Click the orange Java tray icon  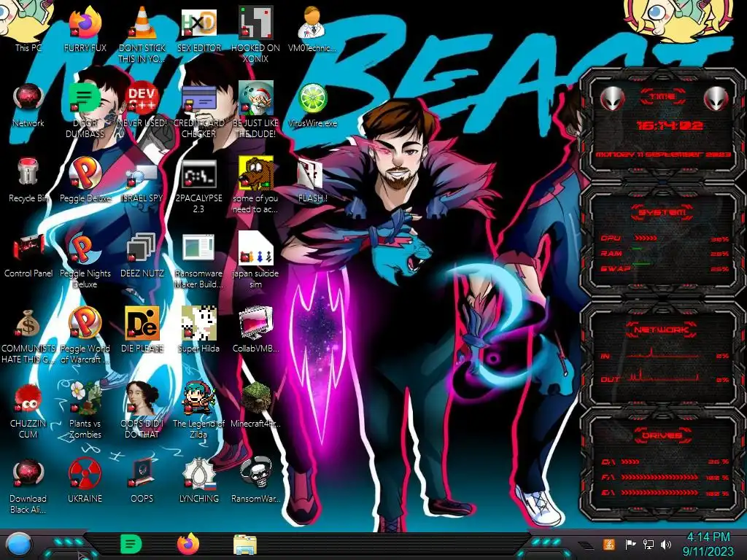coord(609,544)
